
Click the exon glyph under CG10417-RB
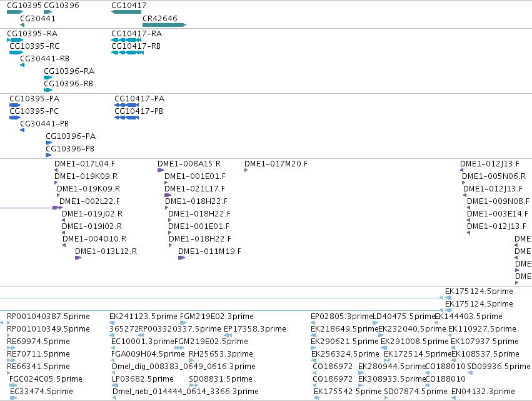(128, 53)
